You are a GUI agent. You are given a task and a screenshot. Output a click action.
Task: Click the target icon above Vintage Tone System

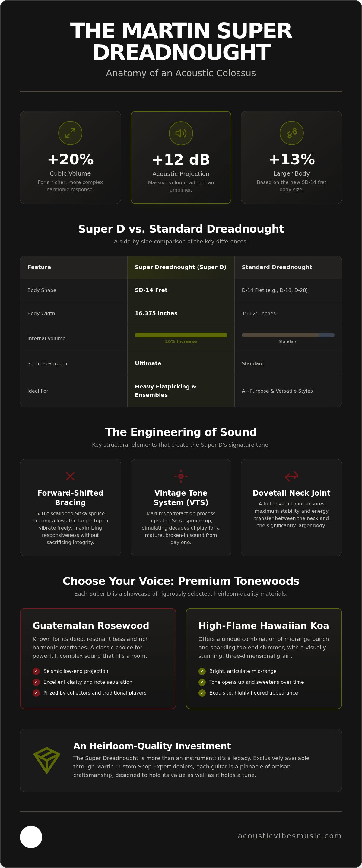tap(181, 476)
